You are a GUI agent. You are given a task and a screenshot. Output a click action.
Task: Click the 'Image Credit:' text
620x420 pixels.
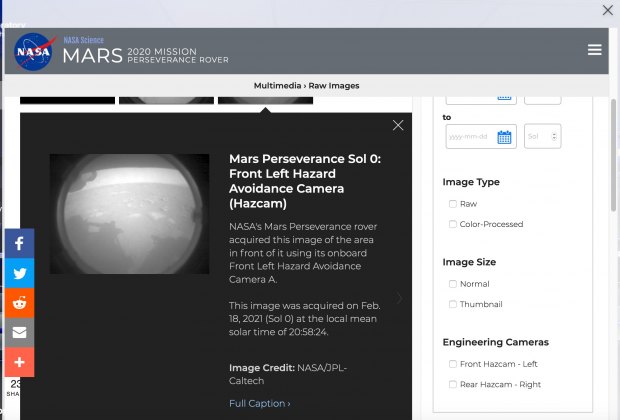pos(262,367)
